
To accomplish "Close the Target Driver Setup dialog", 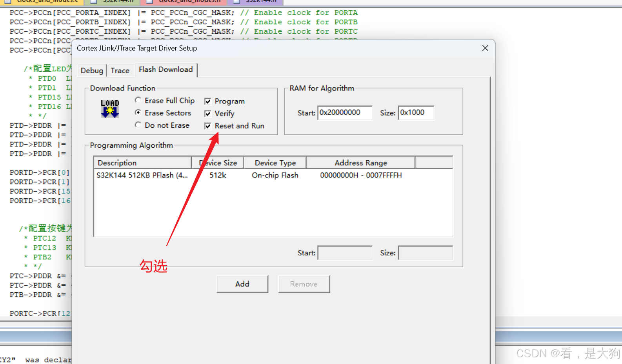I will pos(485,48).
